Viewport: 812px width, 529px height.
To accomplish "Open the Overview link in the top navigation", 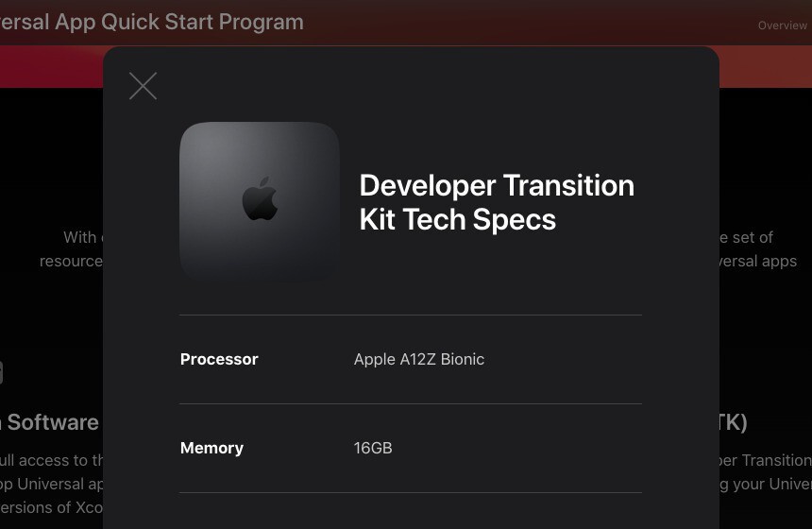I will 782,26.
